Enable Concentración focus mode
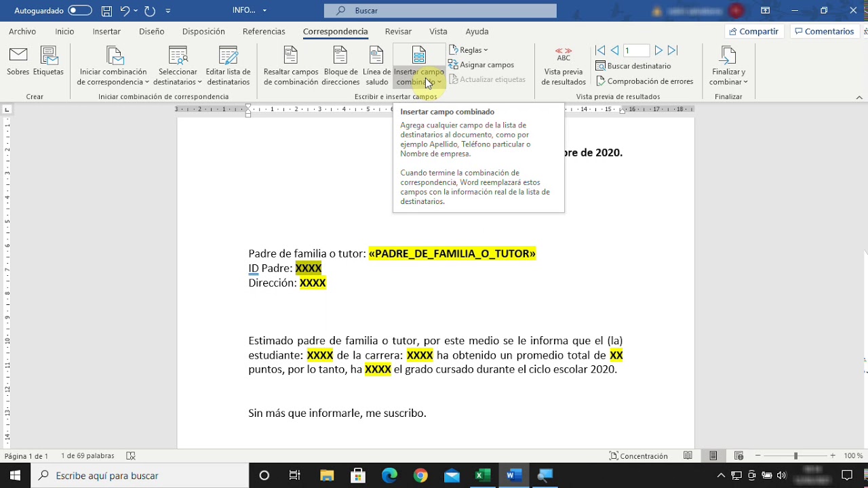Screen dimensions: 868x488 click(x=639, y=456)
